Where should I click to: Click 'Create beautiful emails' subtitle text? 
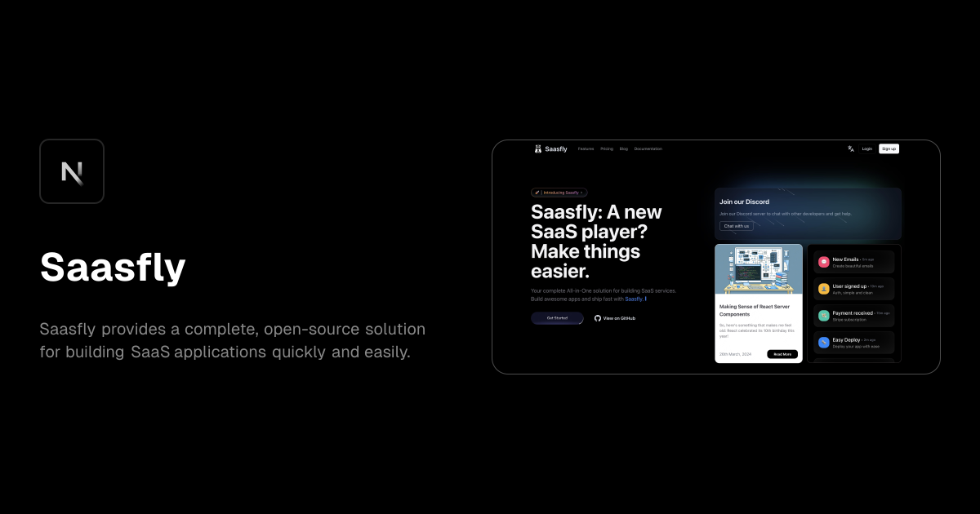coord(853,266)
